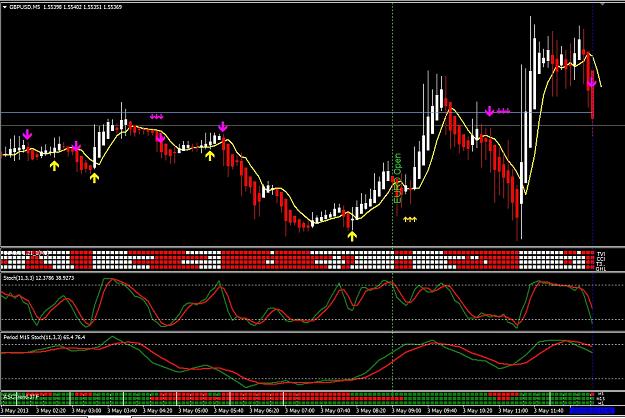The image size is (625, 418).
Task: Click the three small magenta arrows near 04:20
Action: [157, 117]
